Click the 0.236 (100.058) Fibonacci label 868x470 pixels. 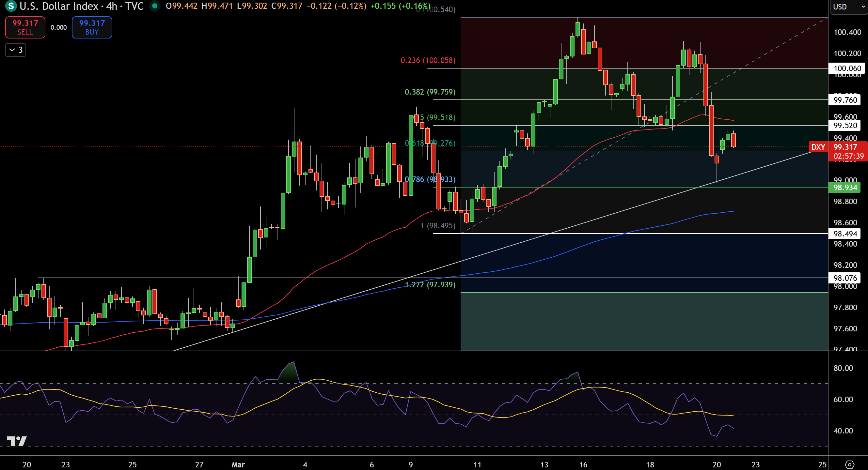click(428, 60)
